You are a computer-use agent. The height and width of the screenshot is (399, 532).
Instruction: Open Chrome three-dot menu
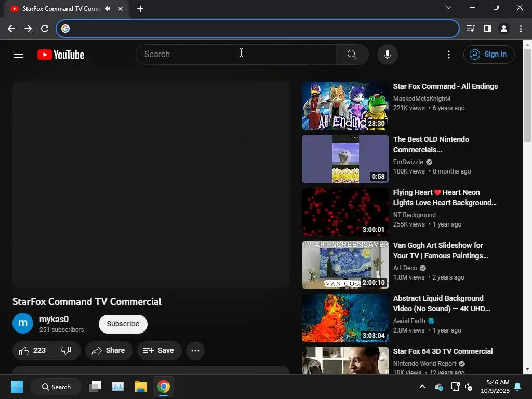521,29
